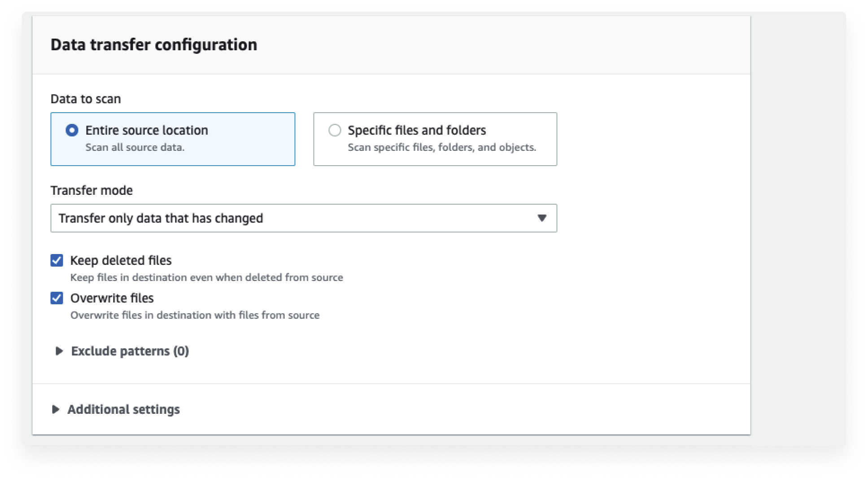The width and height of the screenshot is (868, 478).
Task: Expand the Exclude patterns section triangle
Action: click(59, 351)
